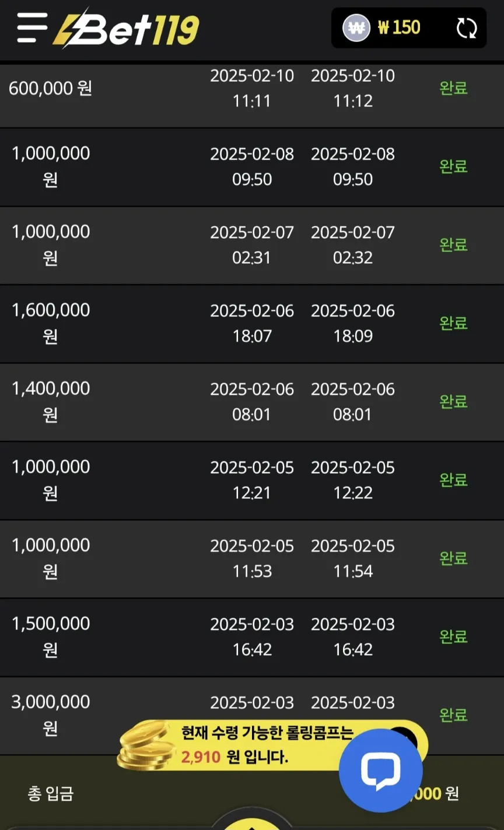Image resolution: width=504 pixels, height=830 pixels.
Task: Click the won coin balance icon
Action: [356, 27]
